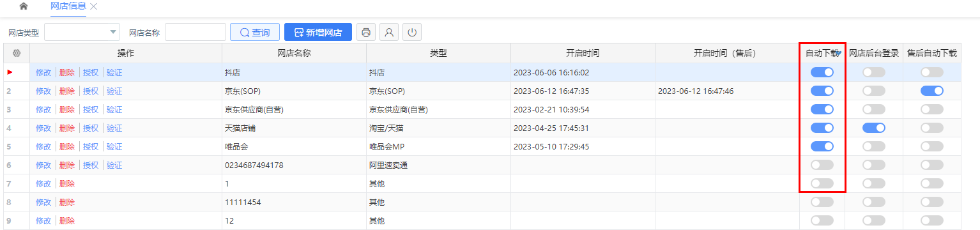This screenshot has width=980, height=230.
Task: Go to the home page icon
Action: [x=24, y=6]
